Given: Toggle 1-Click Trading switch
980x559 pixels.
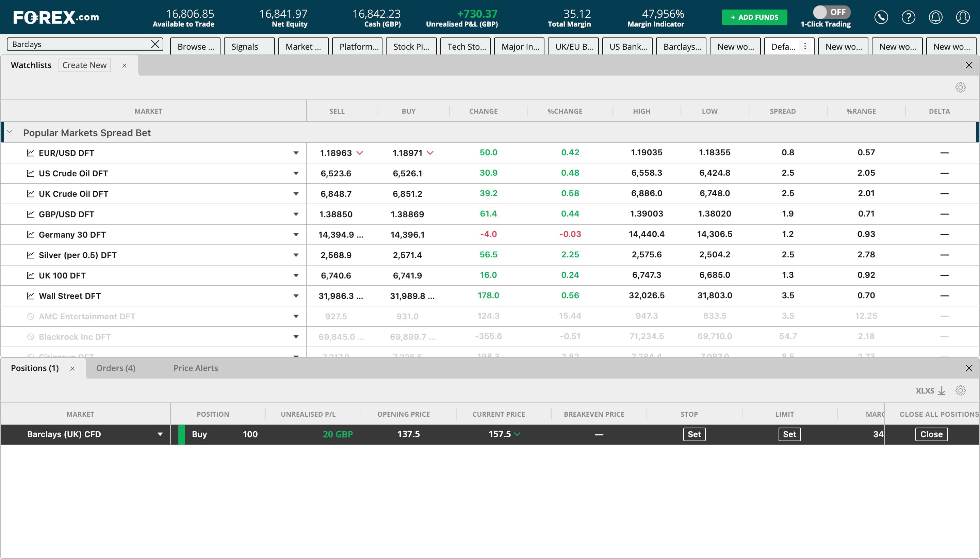Looking at the screenshot, I should point(832,12).
